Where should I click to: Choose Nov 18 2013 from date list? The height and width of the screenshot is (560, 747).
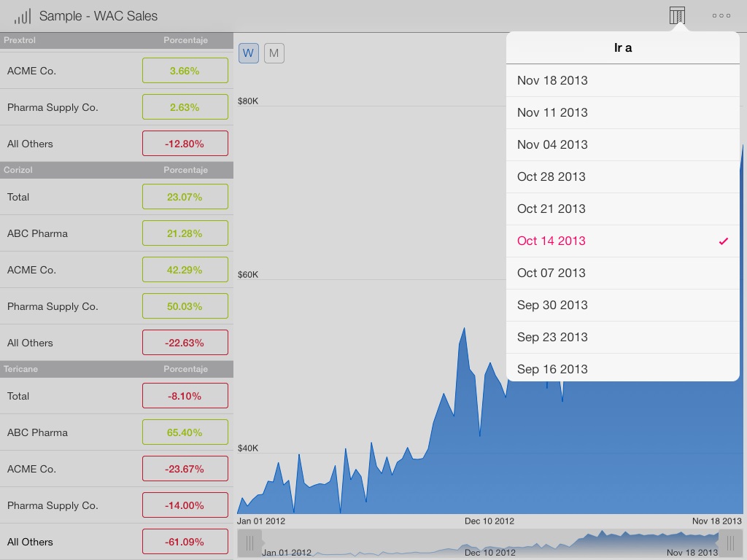point(622,80)
